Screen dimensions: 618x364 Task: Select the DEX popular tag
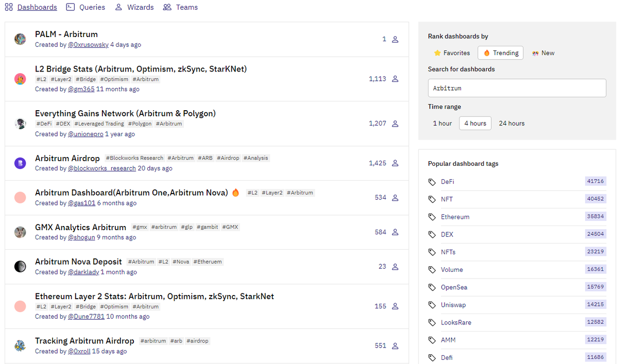tap(447, 234)
